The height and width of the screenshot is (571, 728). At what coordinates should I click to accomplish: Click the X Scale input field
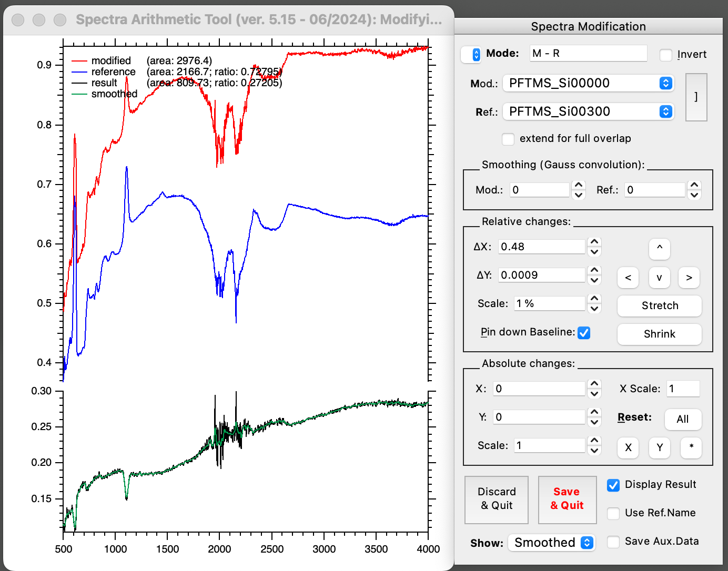coord(683,389)
